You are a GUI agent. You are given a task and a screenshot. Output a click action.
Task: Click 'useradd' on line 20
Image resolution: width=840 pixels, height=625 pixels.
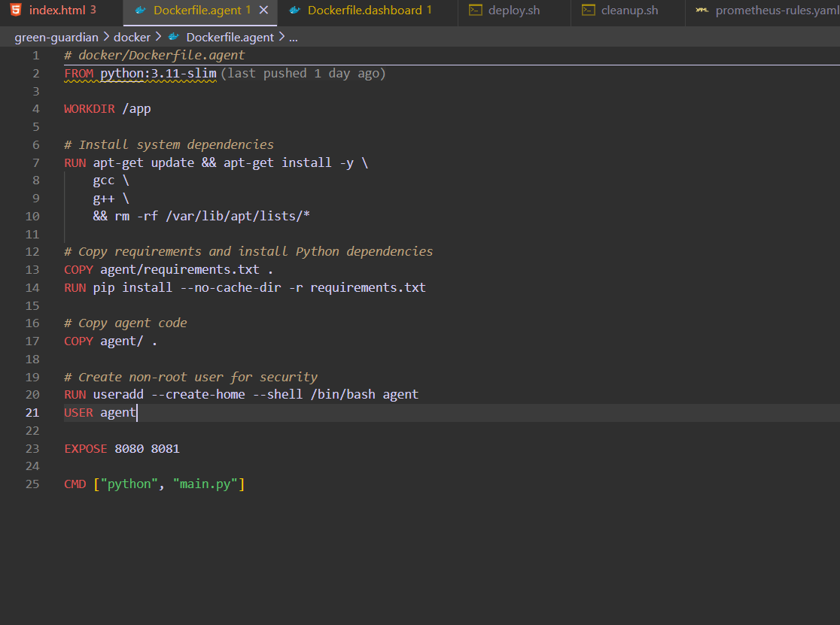click(118, 394)
